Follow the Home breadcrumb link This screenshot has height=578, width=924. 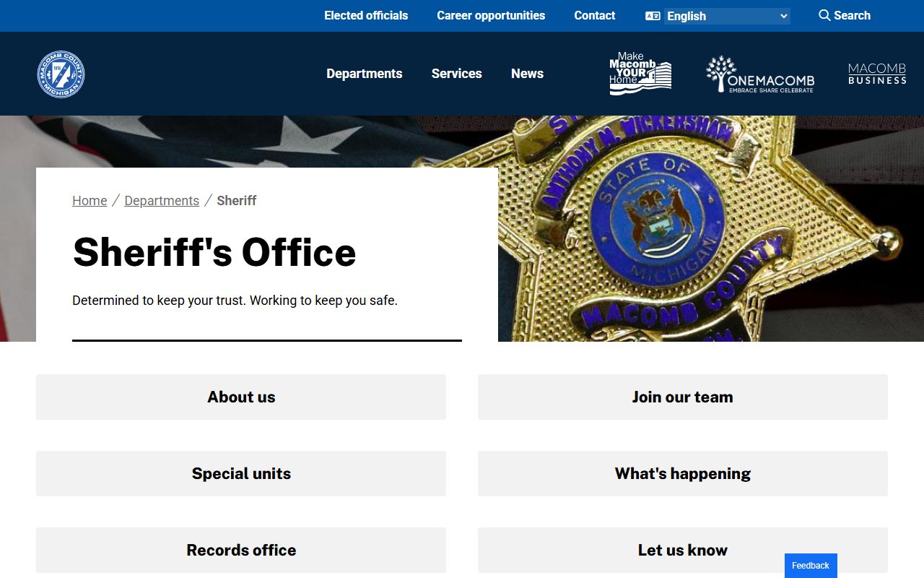point(90,201)
